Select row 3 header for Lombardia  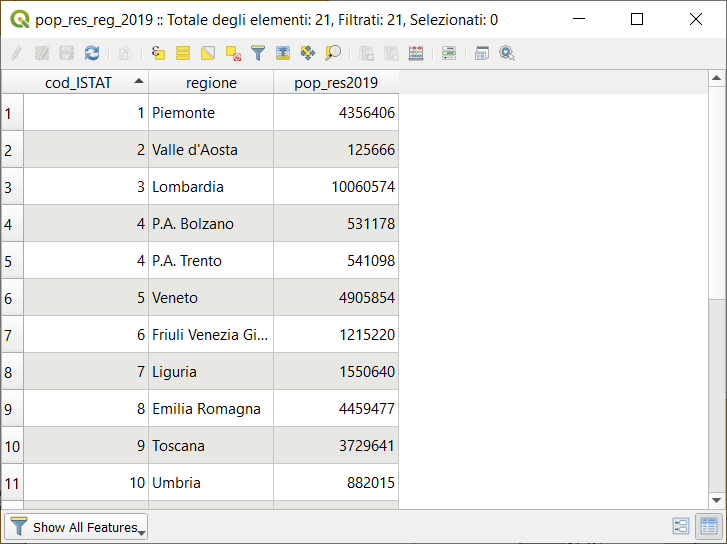tap(11, 187)
